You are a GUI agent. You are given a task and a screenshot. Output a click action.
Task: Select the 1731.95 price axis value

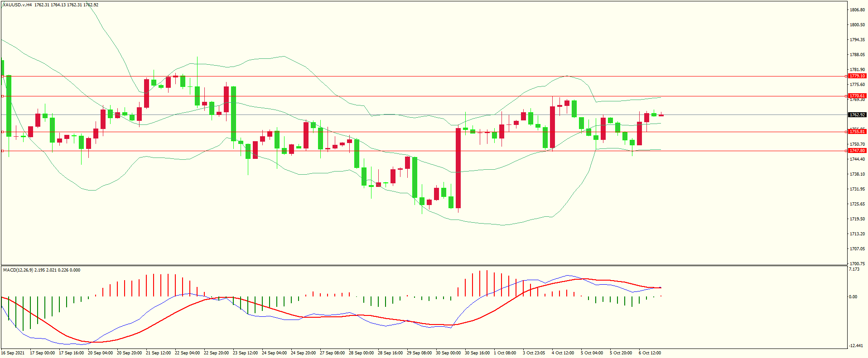pos(857,189)
